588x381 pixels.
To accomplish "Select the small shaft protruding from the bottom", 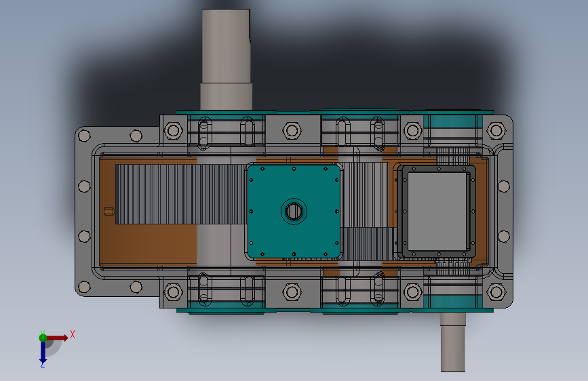I will (x=452, y=342).
